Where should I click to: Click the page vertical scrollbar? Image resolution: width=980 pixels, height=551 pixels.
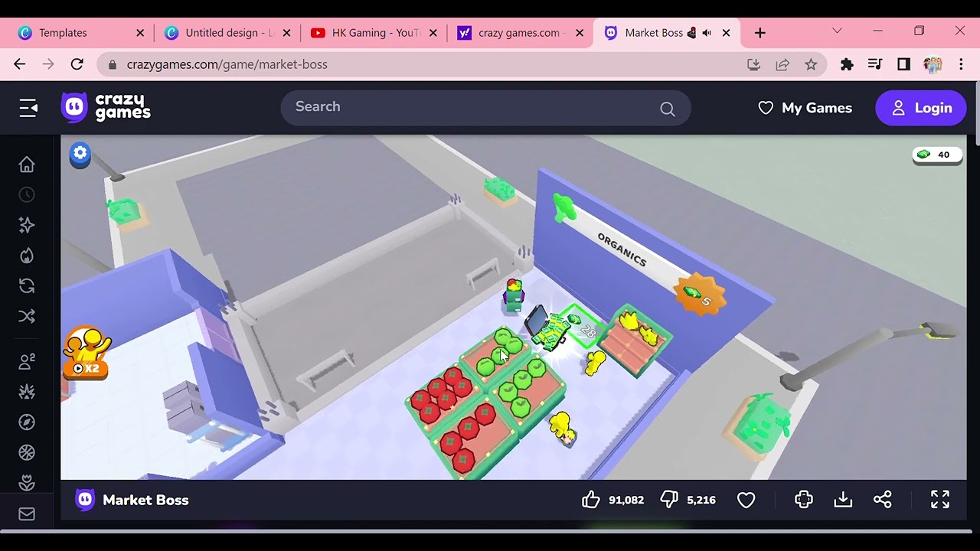pos(976,113)
